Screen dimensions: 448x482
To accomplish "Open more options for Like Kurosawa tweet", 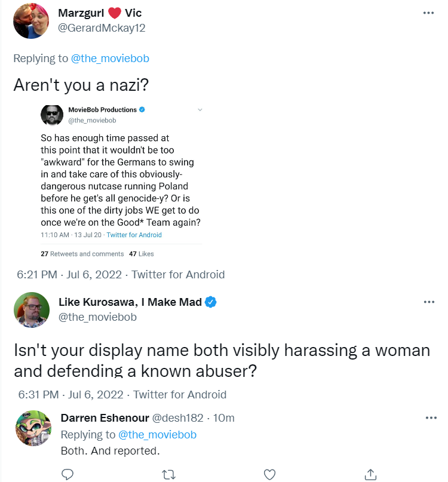I will [x=428, y=302].
